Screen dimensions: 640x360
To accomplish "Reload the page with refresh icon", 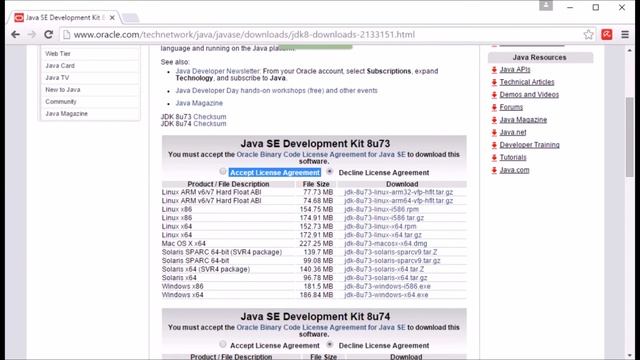I will point(49,35).
